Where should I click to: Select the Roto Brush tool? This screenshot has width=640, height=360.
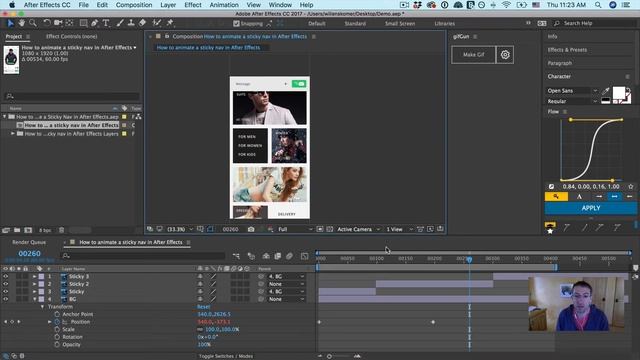tap(157, 23)
